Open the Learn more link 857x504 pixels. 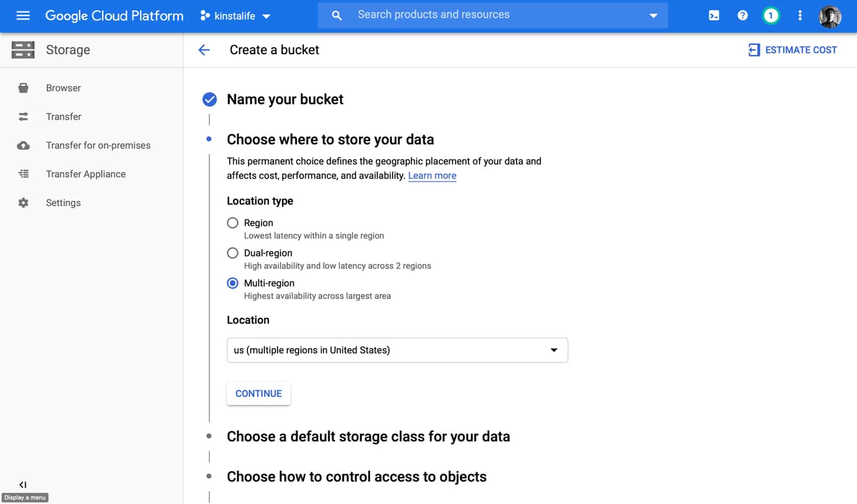pyautogui.click(x=432, y=175)
